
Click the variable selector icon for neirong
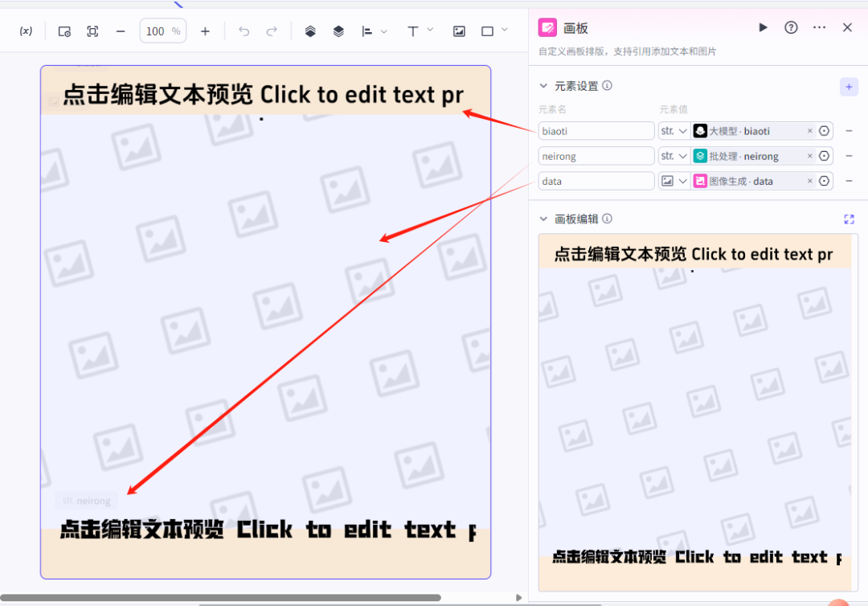[x=825, y=156]
